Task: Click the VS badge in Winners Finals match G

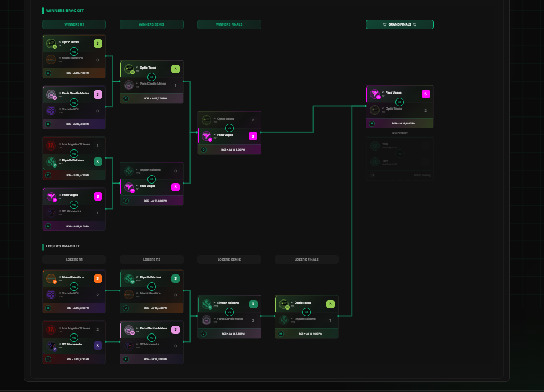Action: [x=229, y=128]
